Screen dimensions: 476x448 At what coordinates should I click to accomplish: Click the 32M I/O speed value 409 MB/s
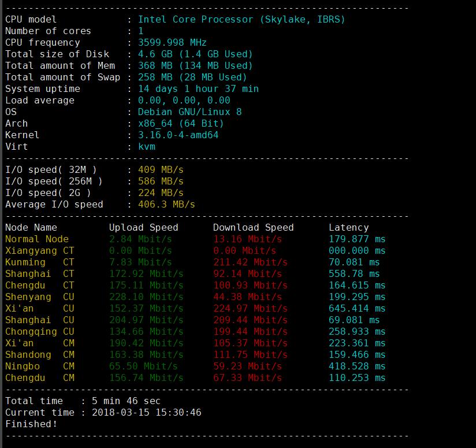click(161, 169)
